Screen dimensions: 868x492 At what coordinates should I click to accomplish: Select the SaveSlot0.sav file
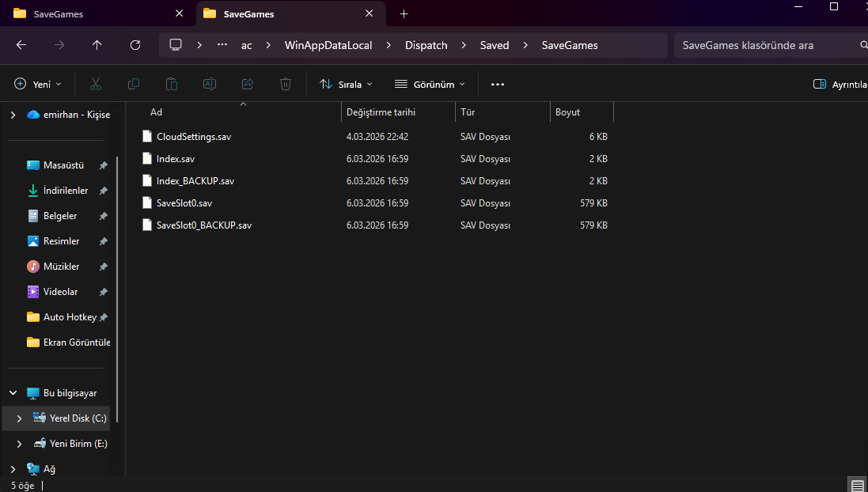point(184,203)
